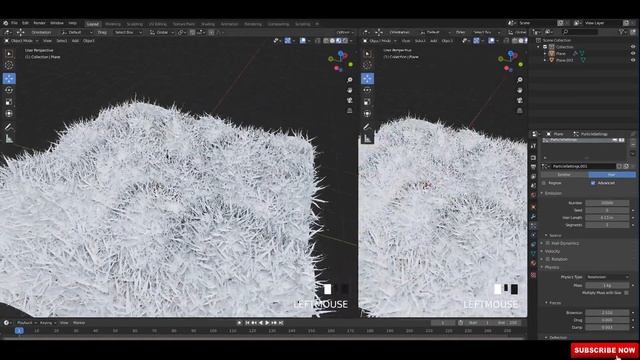The width and height of the screenshot is (640, 360).
Task: Open Global orientation dropdown in left header
Action: pos(162,32)
